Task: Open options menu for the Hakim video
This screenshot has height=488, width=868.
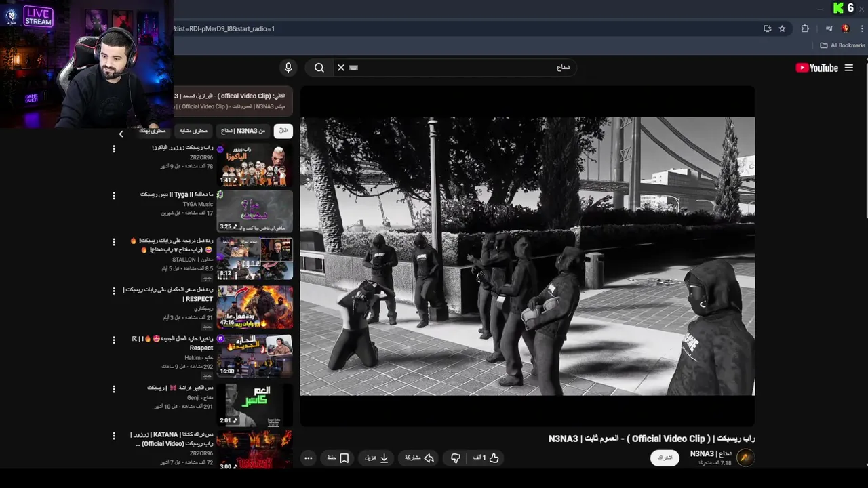Action: point(114,340)
